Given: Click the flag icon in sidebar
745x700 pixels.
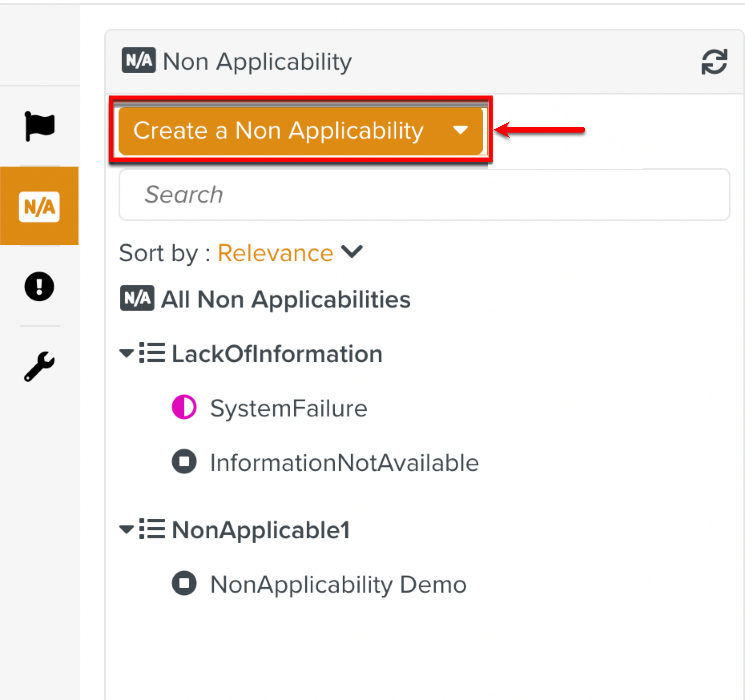Looking at the screenshot, I should (x=39, y=126).
